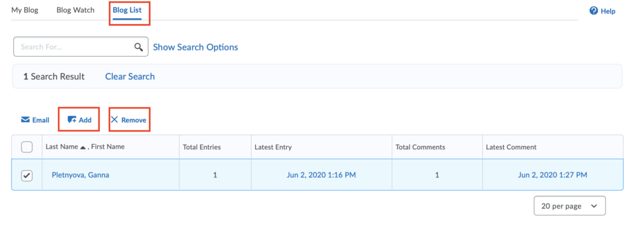Image resolution: width=644 pixels, height=233 pixels.
Task: Click the search magnifying glass icon
Action: 139,47
